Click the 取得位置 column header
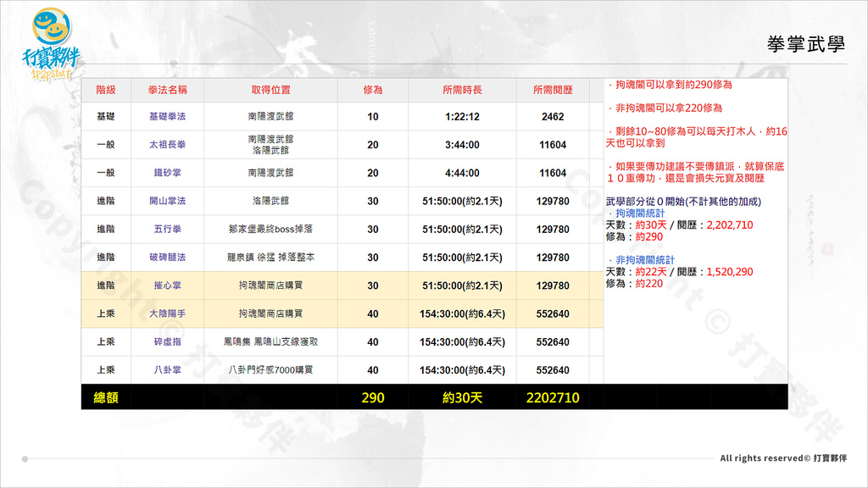Image resolution: width=868 pixels, height=488 pixels. click(x=270, y=90)
